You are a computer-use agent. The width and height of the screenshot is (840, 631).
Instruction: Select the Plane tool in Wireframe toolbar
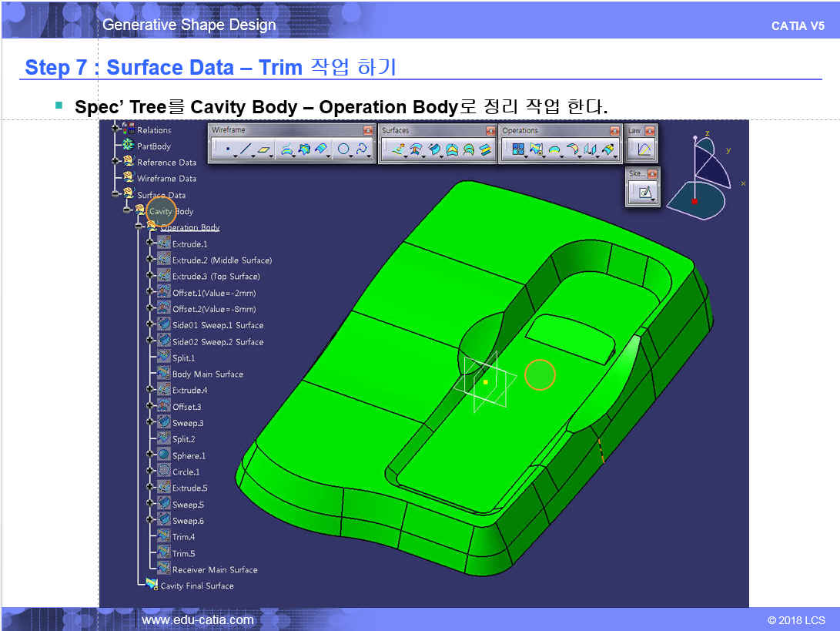point(264,150)
